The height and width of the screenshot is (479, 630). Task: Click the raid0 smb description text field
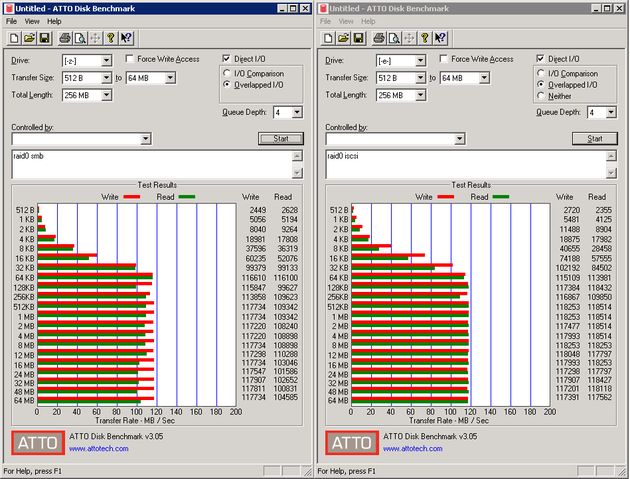pyautogui.click(x=153, y=164)
